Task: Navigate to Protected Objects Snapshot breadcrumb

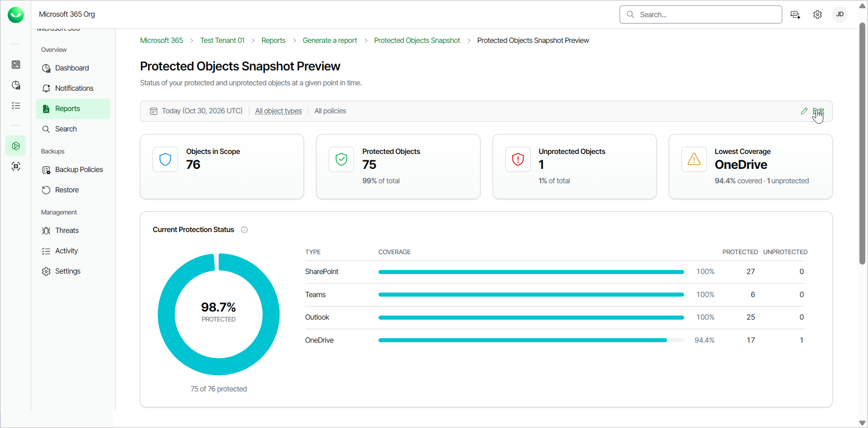Action: click(x=417, y=41)
